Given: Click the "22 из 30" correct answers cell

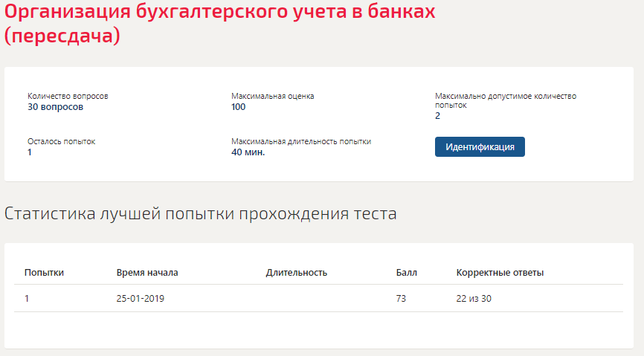Looking at the screenshot, I should point(474,299).
